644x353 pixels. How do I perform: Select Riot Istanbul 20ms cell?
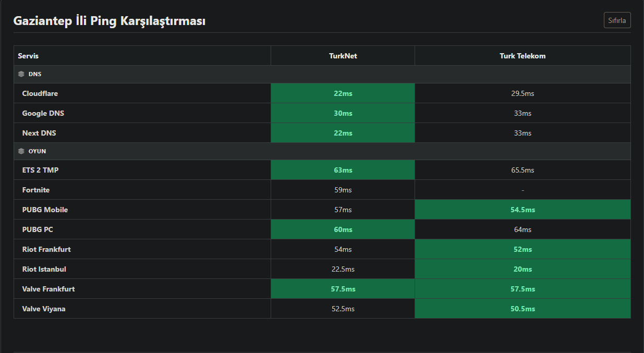tap(523, 269)
